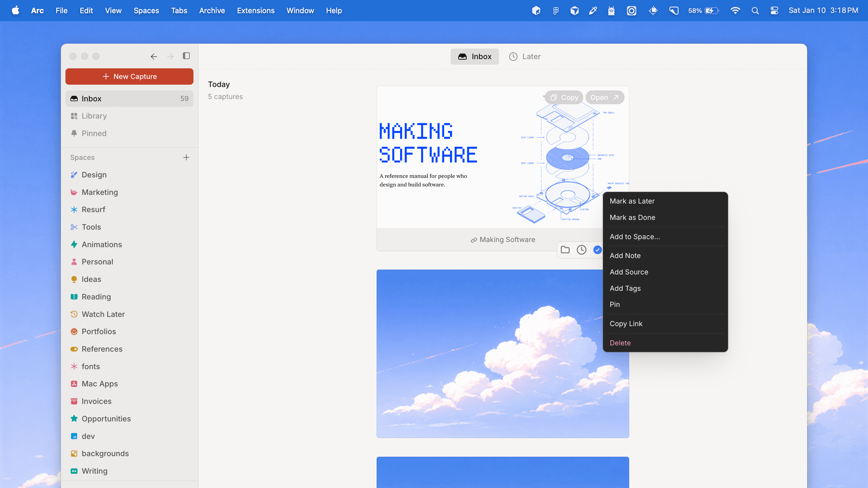Add a new space with the plus icon

pos(186,157)
